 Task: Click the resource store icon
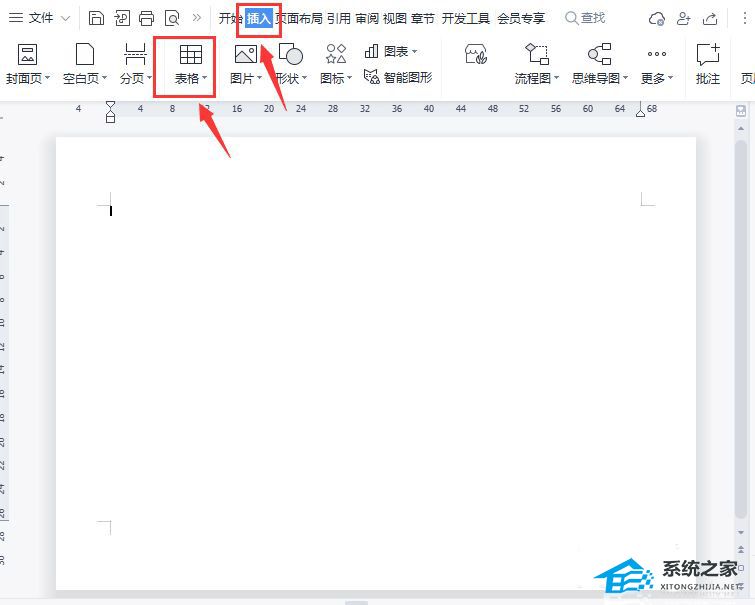(476, 54)
